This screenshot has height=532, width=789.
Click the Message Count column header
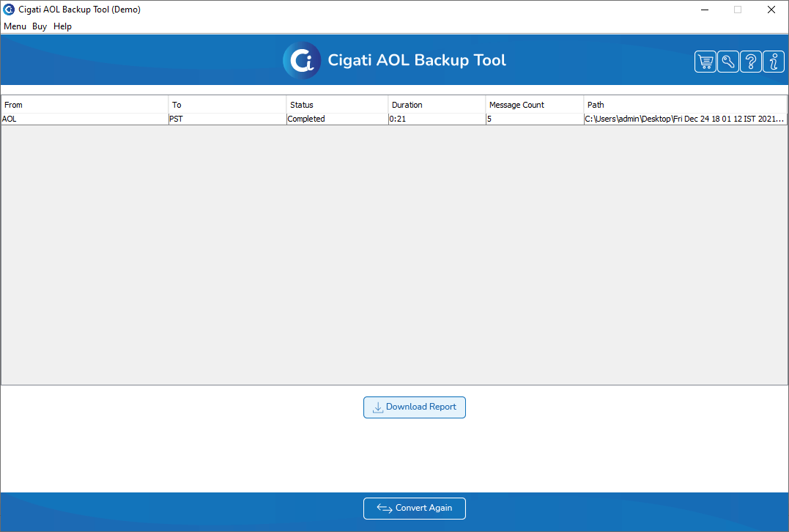click(x=534, y=105)
